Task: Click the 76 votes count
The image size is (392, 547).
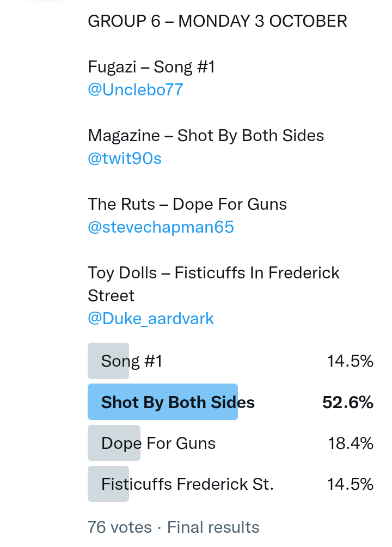Action: pyautogui.click(x=120, y=527)
